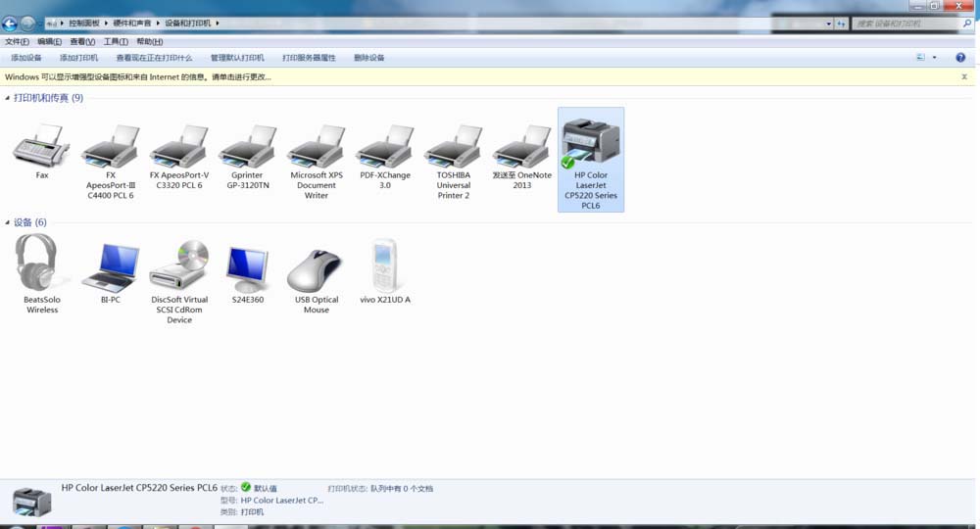Open the 文件(F) menu
980x529 pixels.
coord(17,42)
